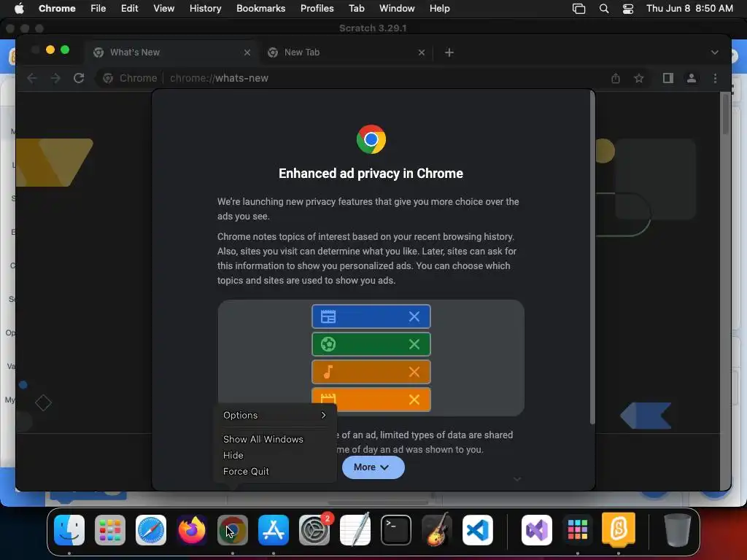Go forward in Chrome
The width and height of the screenshot is (747, 560).
coord(55,78)
